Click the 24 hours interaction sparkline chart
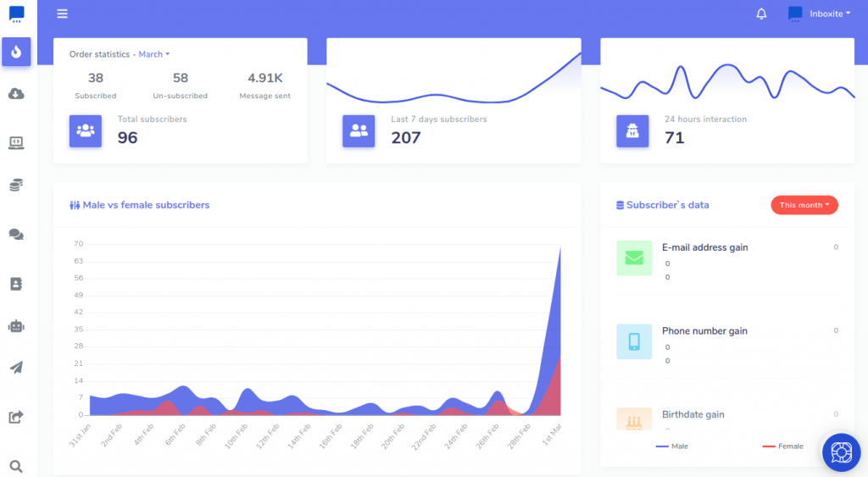 pyautogui.click(x=727, y=81)
